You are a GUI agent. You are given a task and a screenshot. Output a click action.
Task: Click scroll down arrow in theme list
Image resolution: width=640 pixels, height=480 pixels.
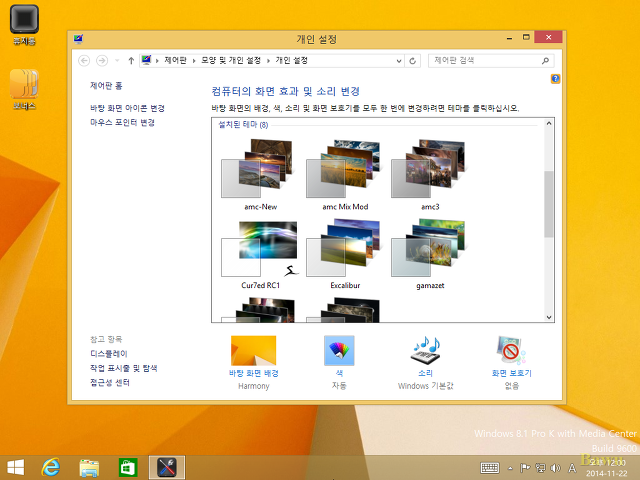coord(549,317)
